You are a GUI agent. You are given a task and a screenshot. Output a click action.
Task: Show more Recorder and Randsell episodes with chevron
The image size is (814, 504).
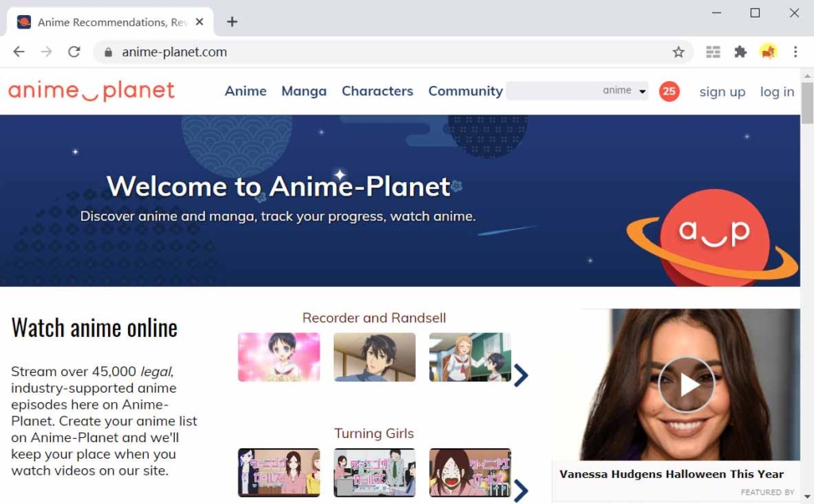click(x=521, y=375)
